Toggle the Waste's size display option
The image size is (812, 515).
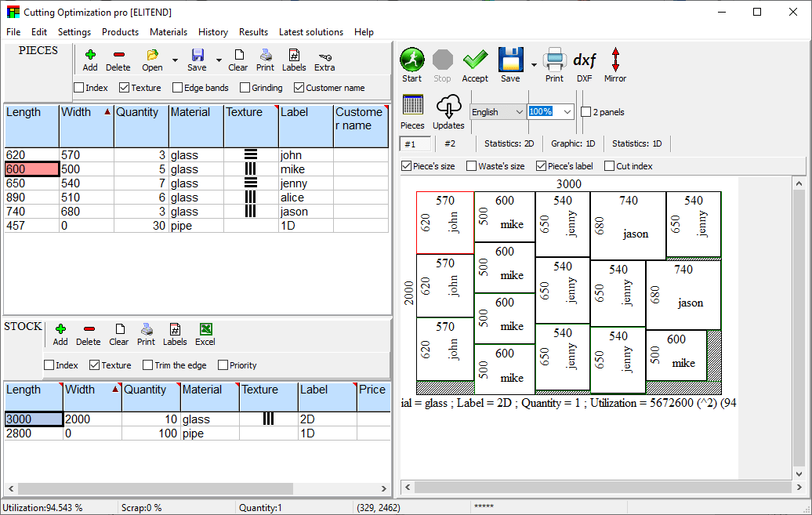[x=473, y=165]
